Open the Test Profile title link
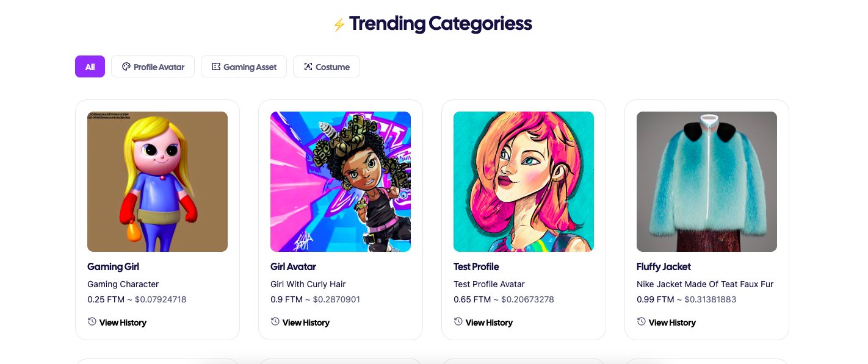The image size is (868, 364). click(x=476, y=266)
